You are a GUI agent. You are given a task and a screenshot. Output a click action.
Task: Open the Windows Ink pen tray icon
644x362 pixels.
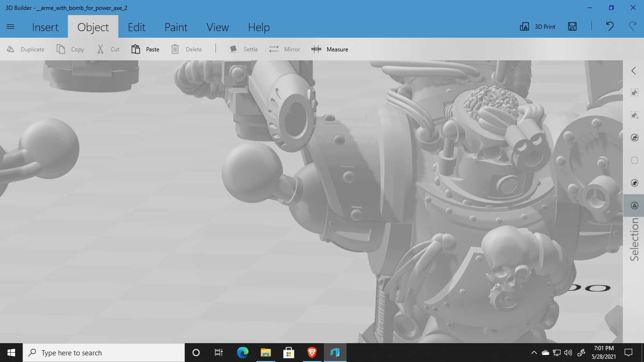pyautogui.click(x=581, y=353)
